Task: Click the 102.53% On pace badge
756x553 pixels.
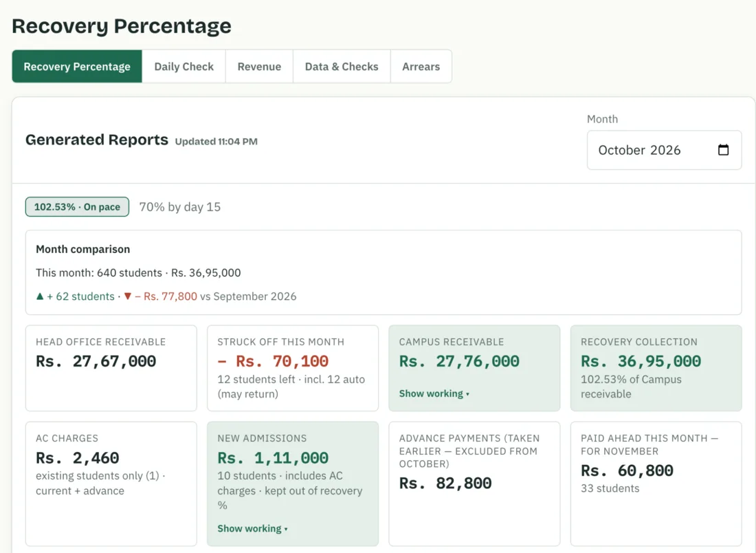Action: pyautogui.click(x=77, y=207)
